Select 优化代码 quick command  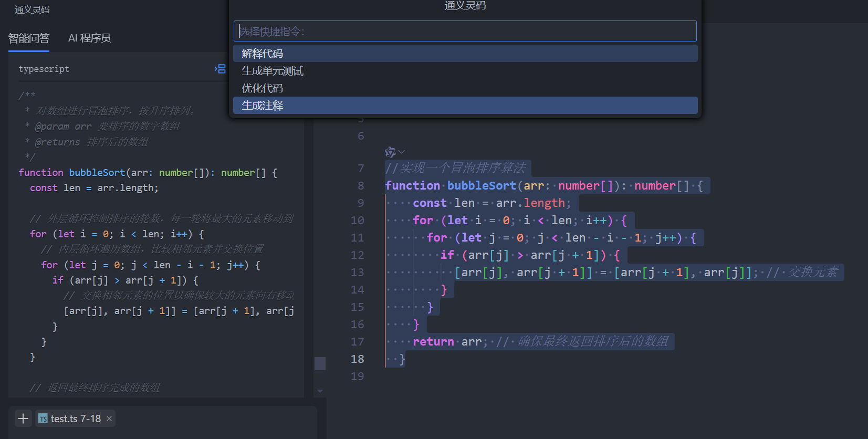pyautogui.click(x=465, y=88)
